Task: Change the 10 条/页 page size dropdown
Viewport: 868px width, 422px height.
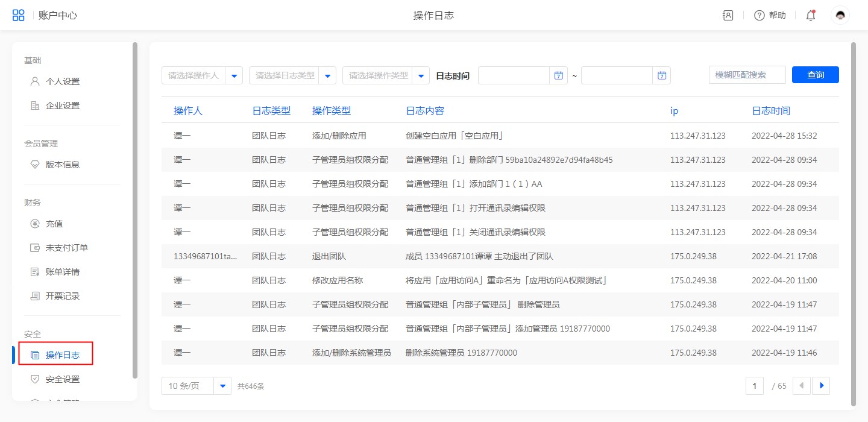Action: coord(222,386)
